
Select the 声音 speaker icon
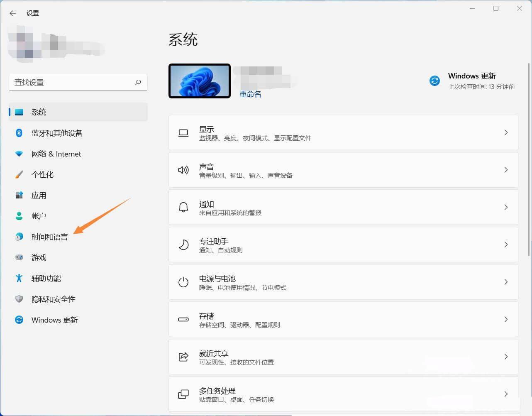183,170
